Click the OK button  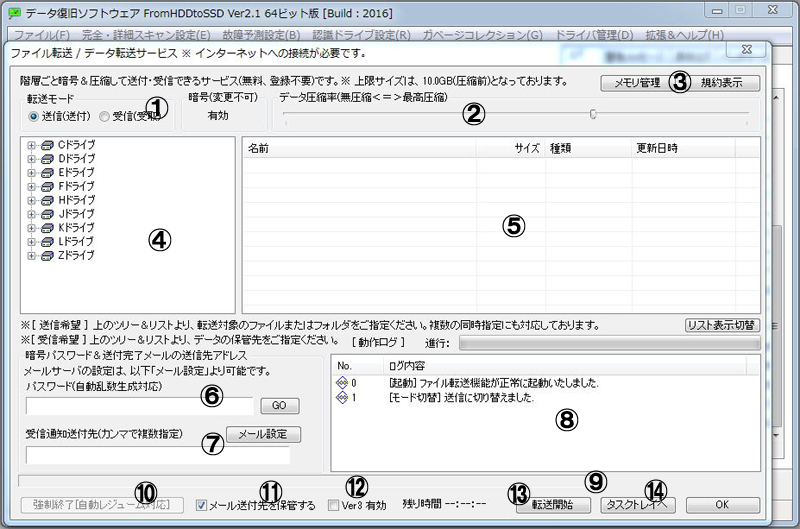point(722,505)
